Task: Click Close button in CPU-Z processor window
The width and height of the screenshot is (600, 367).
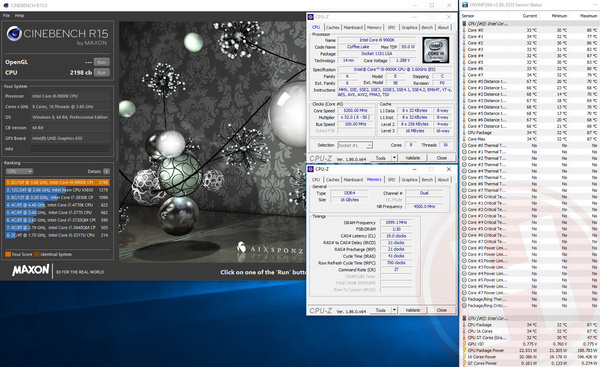Action: [x=442, y=158]
